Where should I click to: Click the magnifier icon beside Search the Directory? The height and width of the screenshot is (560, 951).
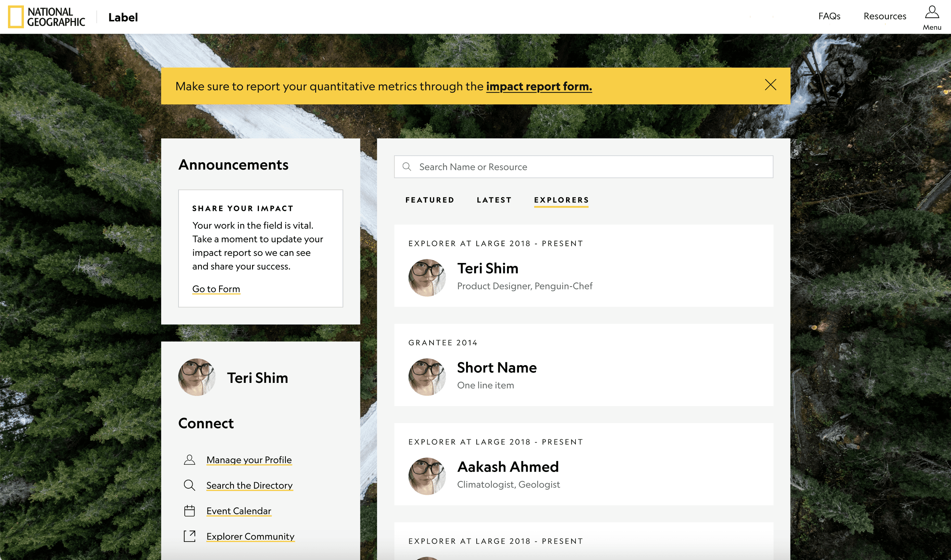(x=189, y=485)
